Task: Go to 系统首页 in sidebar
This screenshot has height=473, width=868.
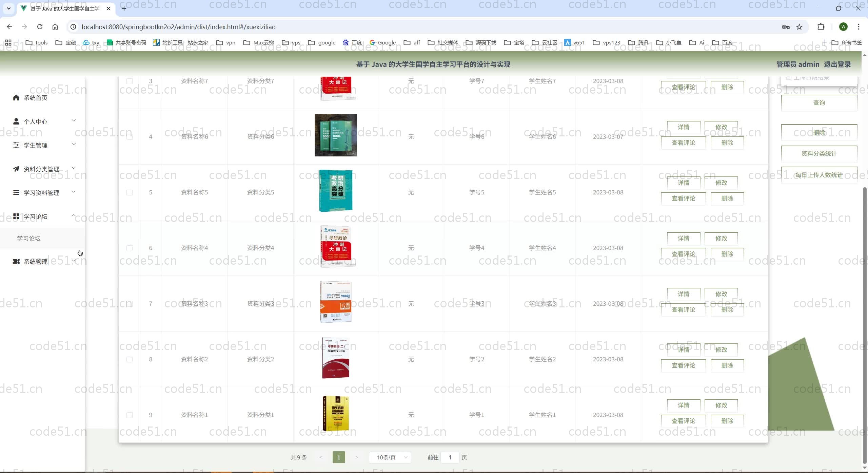Action: coord(35,98)
